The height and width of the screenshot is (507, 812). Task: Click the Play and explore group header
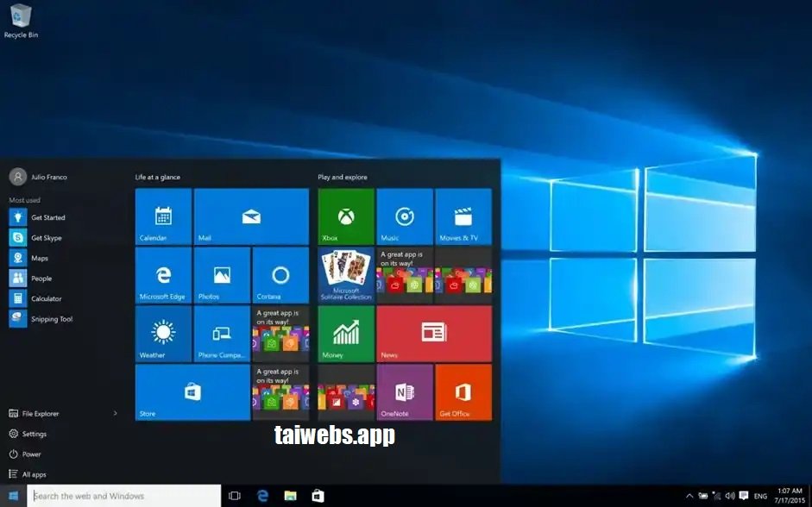click(343, 177)
